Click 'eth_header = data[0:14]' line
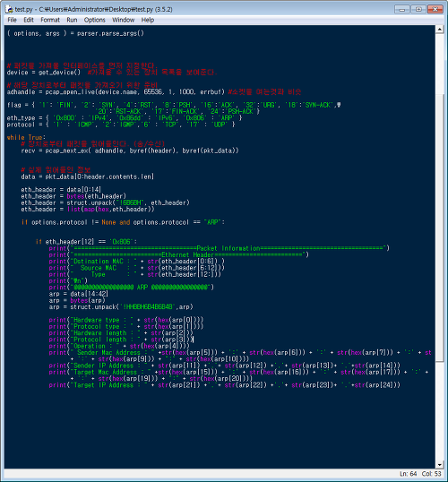 coord(61,190)
